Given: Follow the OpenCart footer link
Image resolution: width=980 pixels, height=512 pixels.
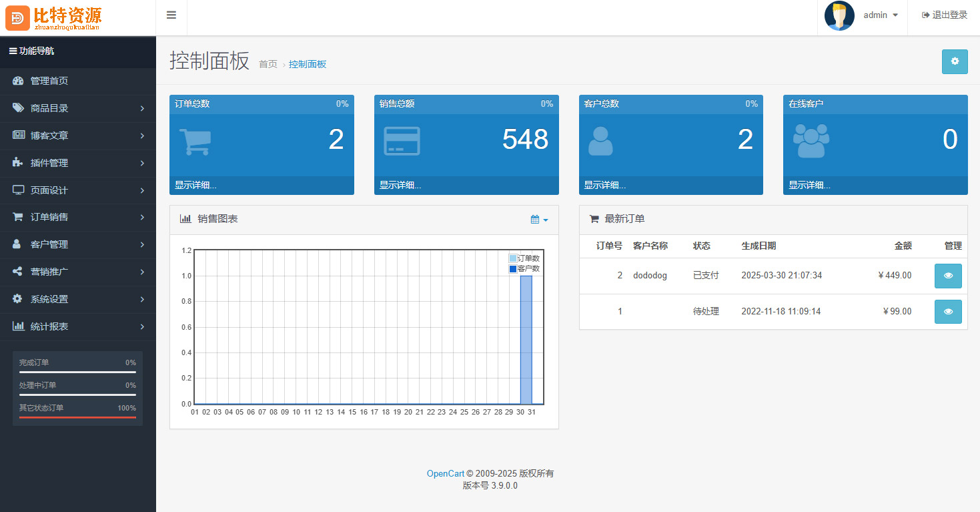Looking at the screenshot, I should click(x=445, y=474).
